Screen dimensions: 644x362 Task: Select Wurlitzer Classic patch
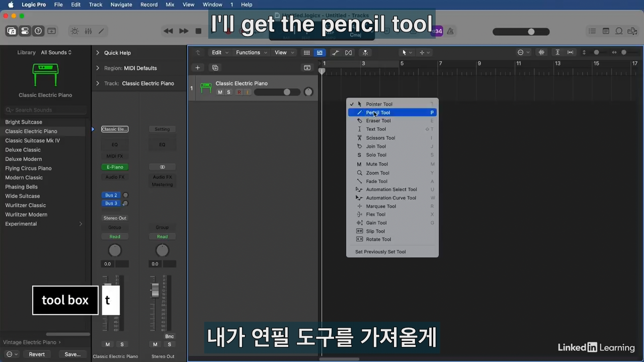coord(25,205)
